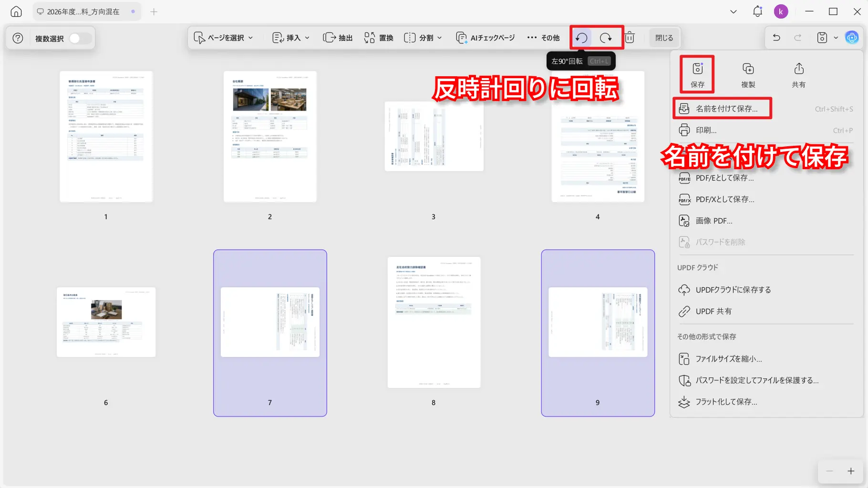Viewport: 868px width, 488px height.
Task: Select page 2 thumbnail
Action: tap(270, 136)
